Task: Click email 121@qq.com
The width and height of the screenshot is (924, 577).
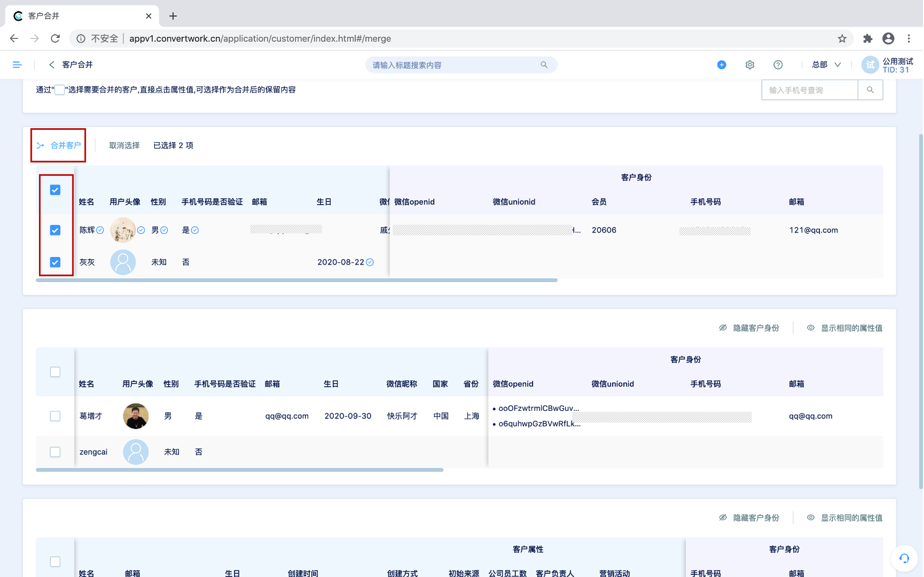Action: 814,230
